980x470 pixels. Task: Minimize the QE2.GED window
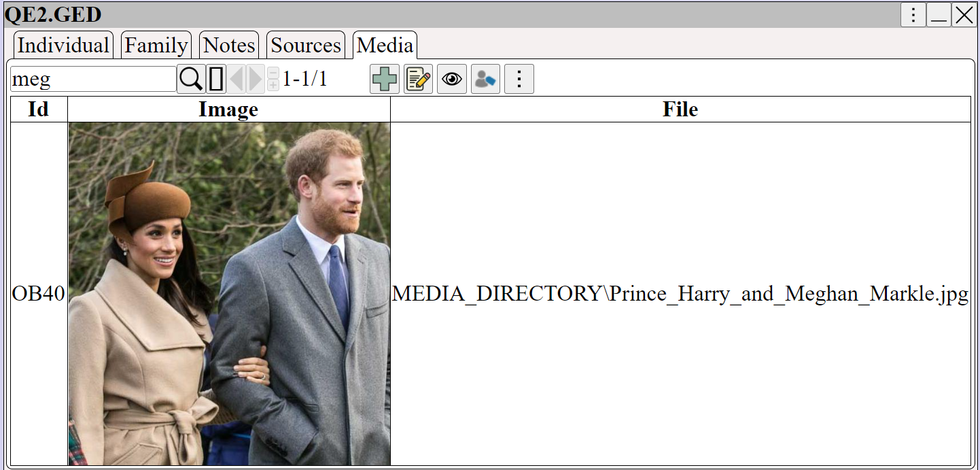pyautogui.click(x=939, y=14)
